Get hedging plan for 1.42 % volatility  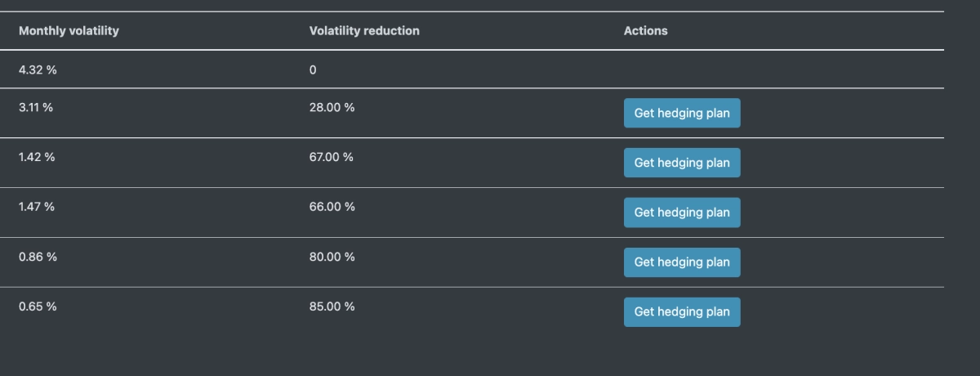682,163
